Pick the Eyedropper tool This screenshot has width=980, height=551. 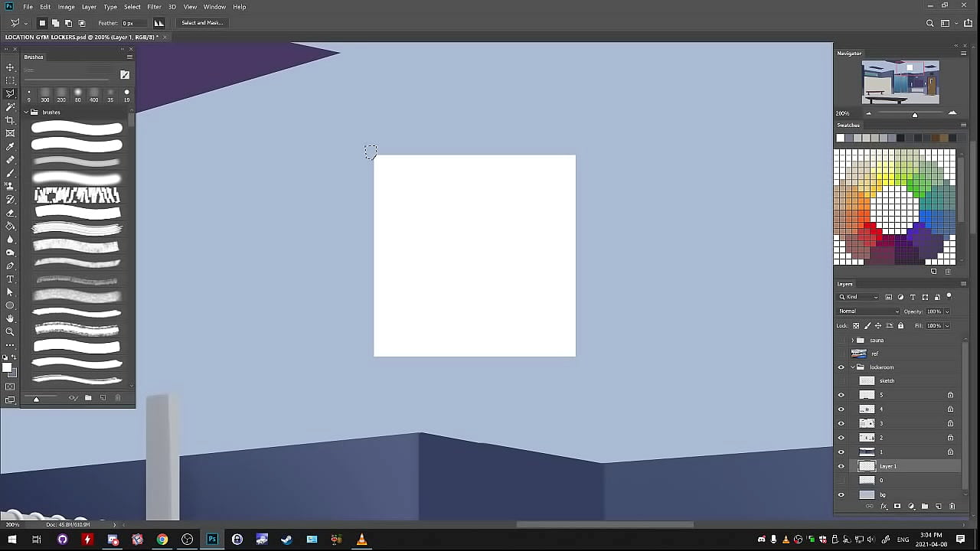(x=10, y=147)
